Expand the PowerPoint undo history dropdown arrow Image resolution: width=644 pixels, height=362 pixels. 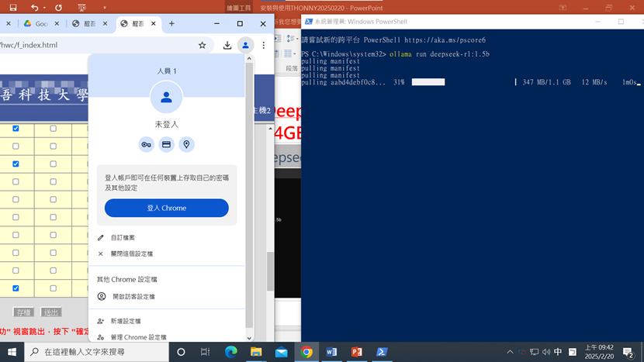click(x=45, y=8)
